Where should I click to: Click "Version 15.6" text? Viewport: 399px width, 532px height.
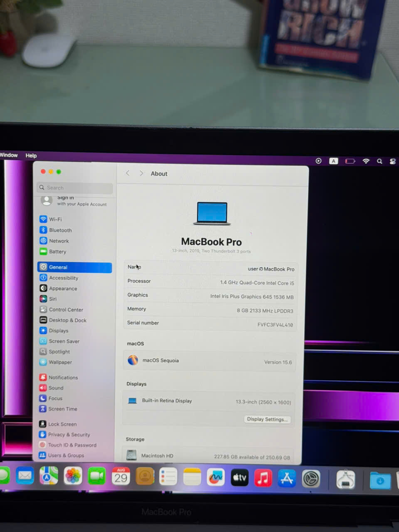pos(278,362)
